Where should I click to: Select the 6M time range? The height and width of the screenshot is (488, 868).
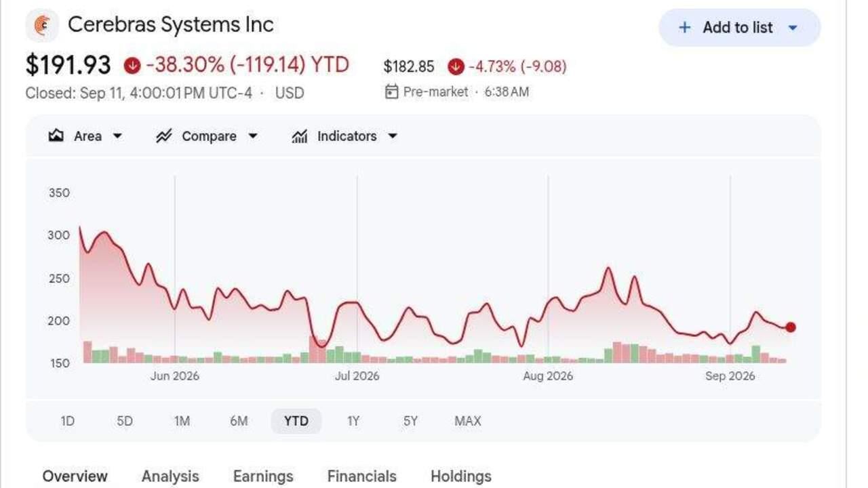point(239,421)
